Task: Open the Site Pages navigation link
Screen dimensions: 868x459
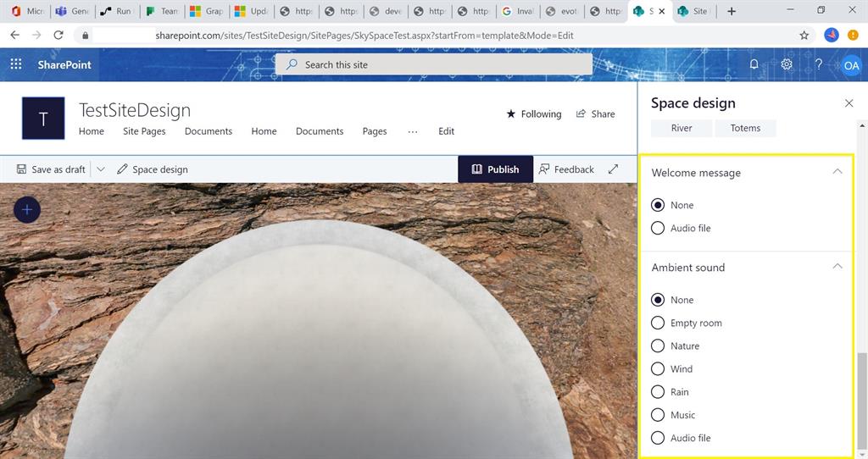Action: 144,131
